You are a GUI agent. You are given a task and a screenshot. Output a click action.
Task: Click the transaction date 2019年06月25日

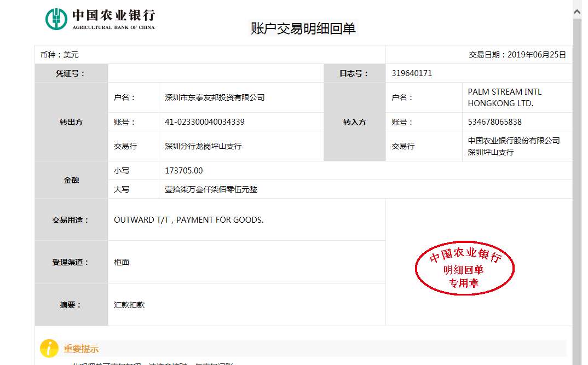pos(537,55)
